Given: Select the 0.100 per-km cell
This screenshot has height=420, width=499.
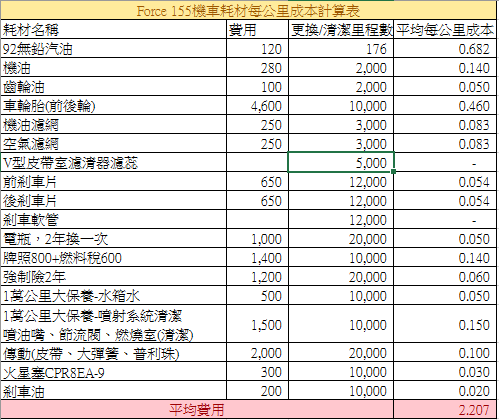Looking at the screenshot, I should (445, 352).
